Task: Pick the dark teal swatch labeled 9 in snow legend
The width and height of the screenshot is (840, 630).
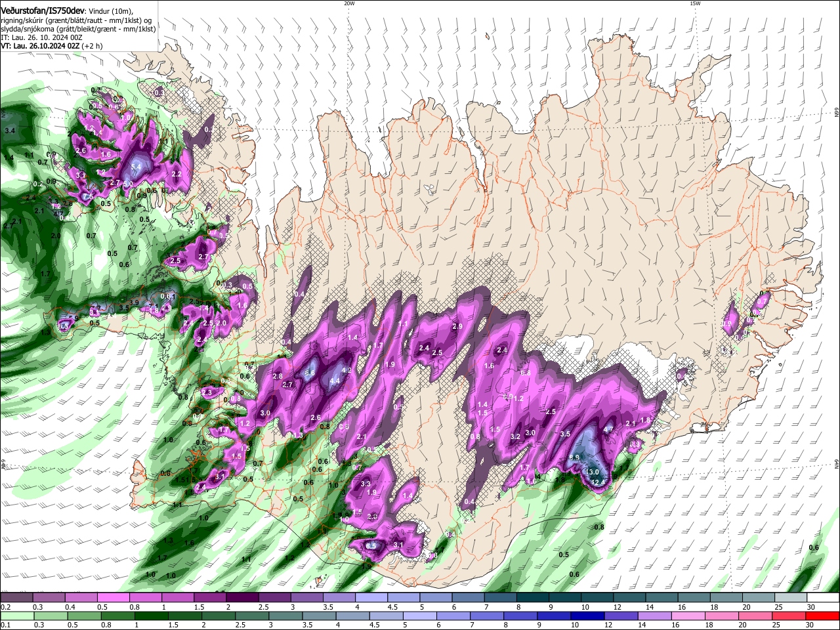Action: click(x=565, y=597)
